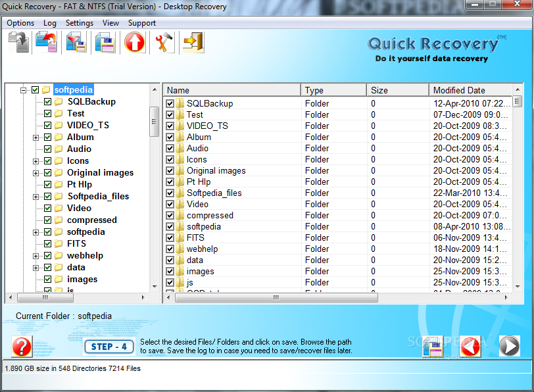Toggle Pt Hlp checkbox in folder tree
This screenshot has height=392, width=534.
[47, 185]
